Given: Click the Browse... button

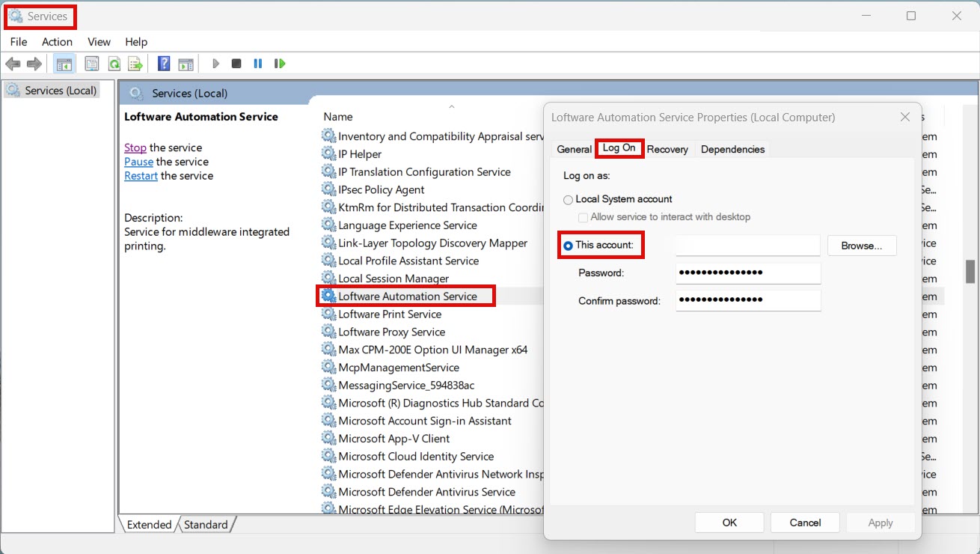Looking at the screenshot, I should click(x=862, y=246).
